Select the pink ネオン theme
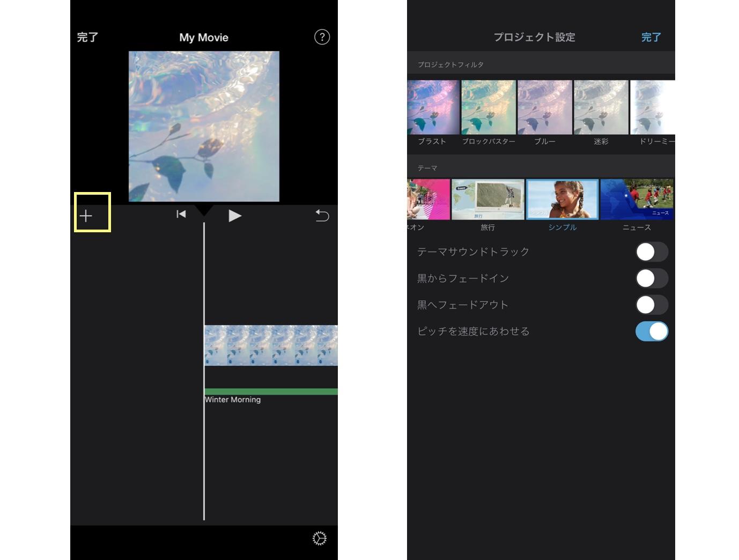Screen dimensions: 739x560 point(428,200)
